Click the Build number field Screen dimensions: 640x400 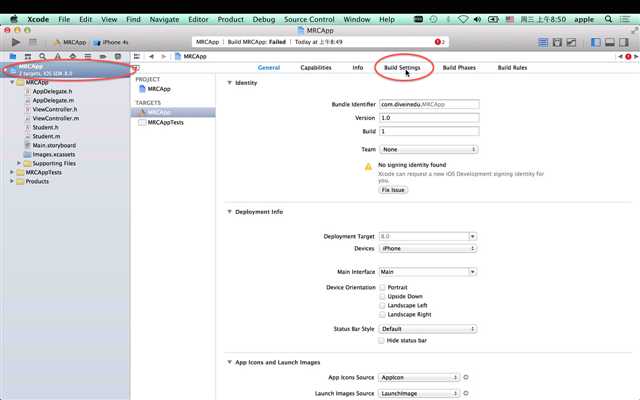429,131
